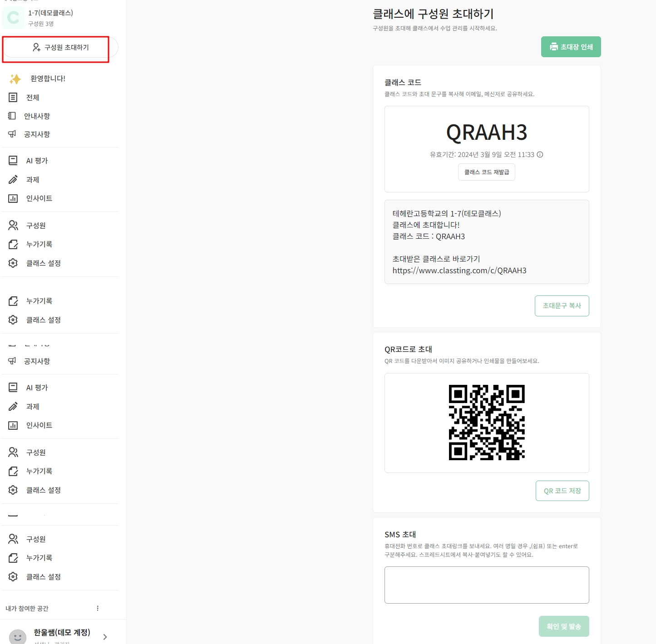
Task: Reissue code with 클래스 코드 재발급
Action: pyautogui.click(x=487, y=172)
